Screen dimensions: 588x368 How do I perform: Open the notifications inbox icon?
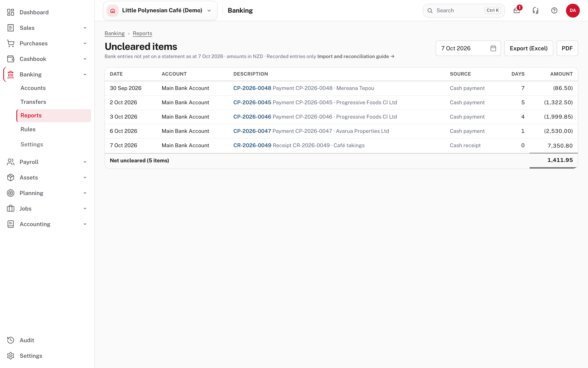[517, 10]
